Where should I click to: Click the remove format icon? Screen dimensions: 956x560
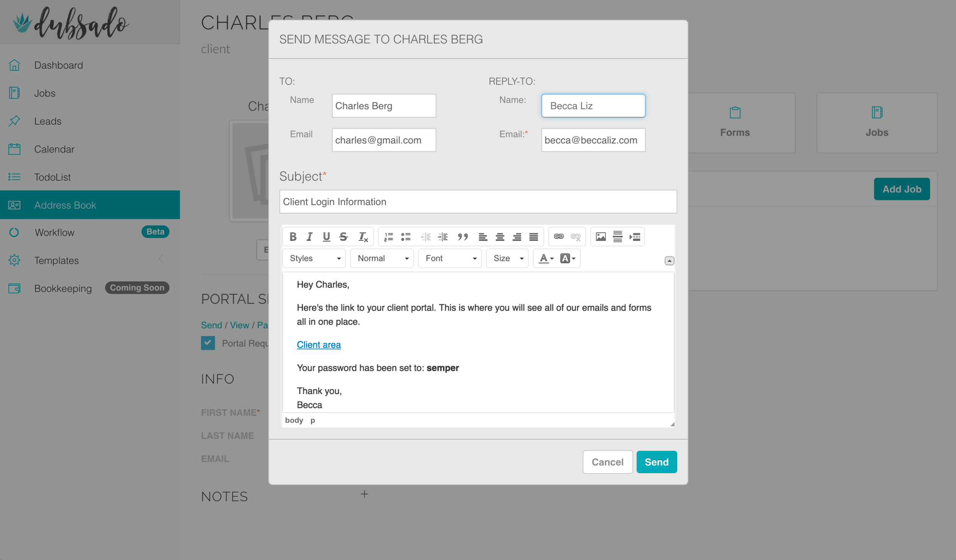click(x=363, y=237)
